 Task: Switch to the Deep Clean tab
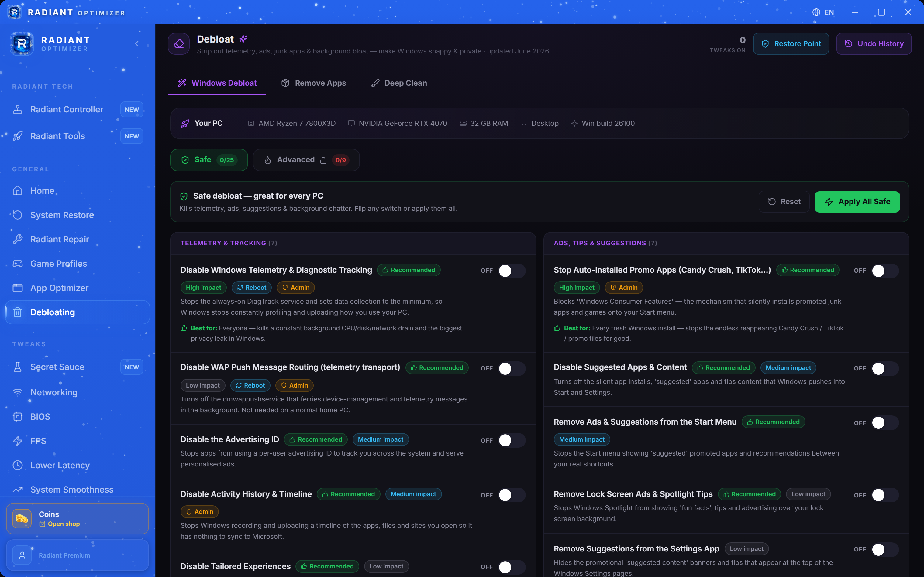tap(399, 83)
